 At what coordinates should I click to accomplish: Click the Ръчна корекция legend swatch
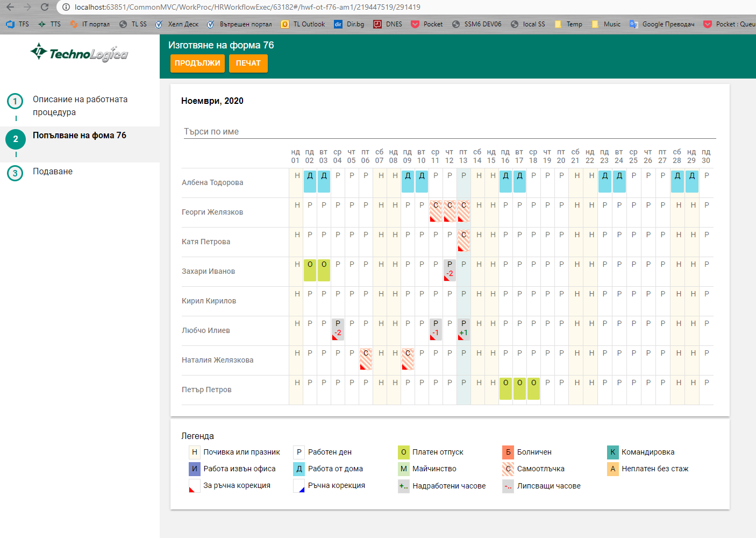pyautogui.click(x=299, y=486)
